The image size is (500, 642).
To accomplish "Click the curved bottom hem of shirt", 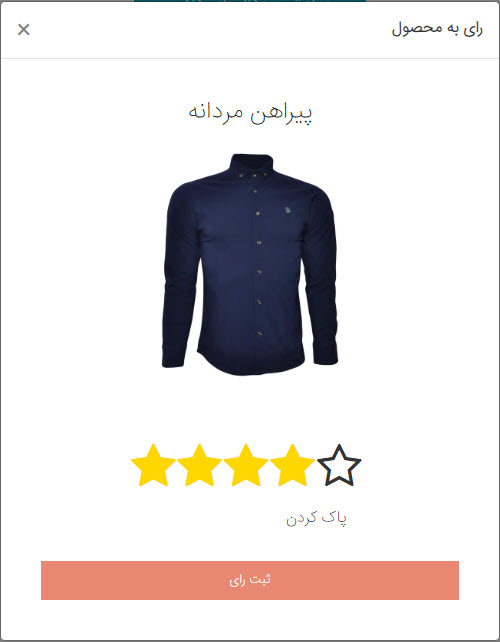I will click(251, 364).
